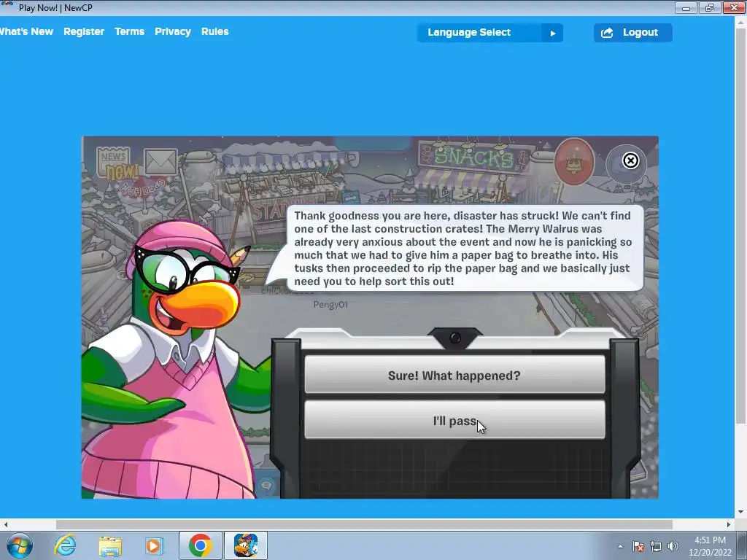Open the Windows Start menu
Image resolution: width=747 pixels, height=560 pixels.
20,545
